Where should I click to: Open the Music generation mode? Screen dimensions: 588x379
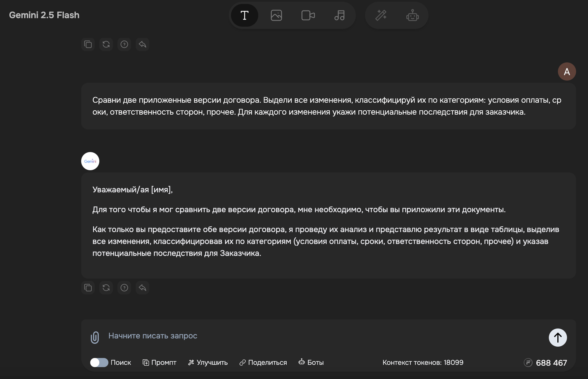339,15
